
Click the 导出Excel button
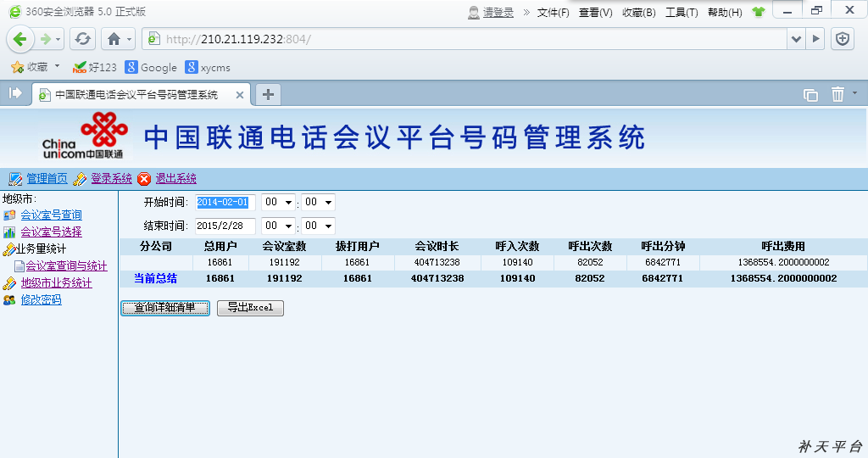tap(250, 308)
